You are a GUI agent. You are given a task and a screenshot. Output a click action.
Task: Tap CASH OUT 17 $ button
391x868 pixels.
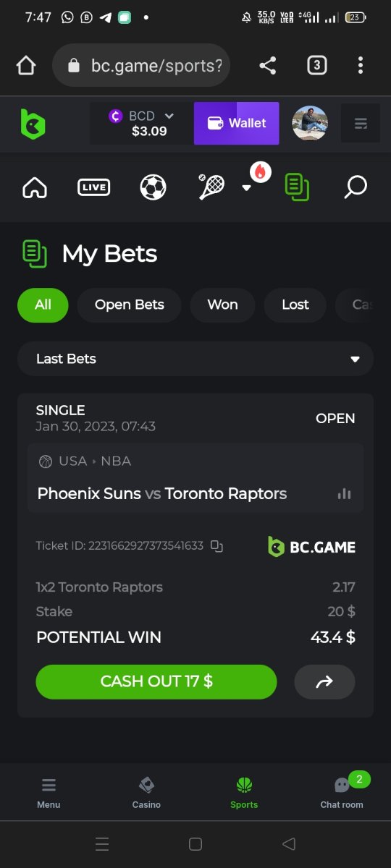156,681
